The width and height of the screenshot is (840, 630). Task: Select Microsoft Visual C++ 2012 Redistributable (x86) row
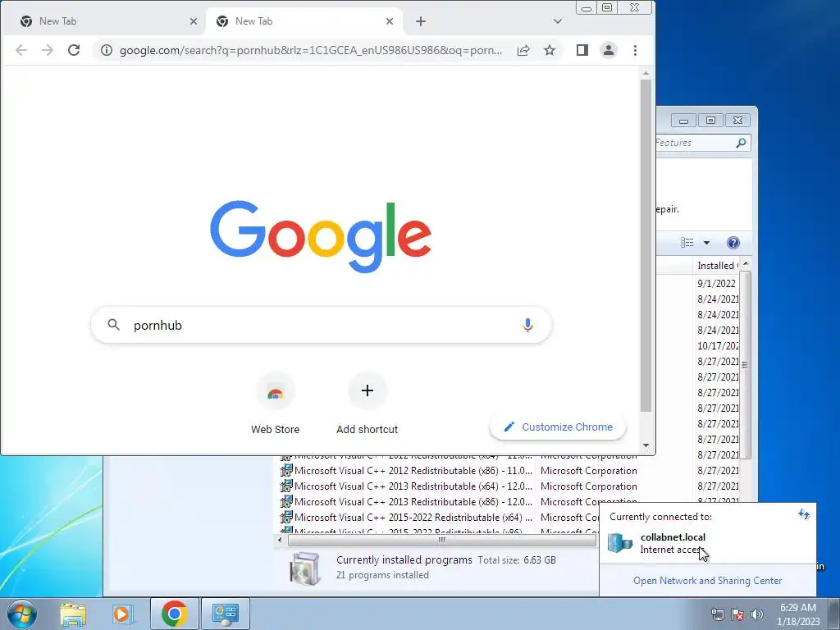(458, 471)
